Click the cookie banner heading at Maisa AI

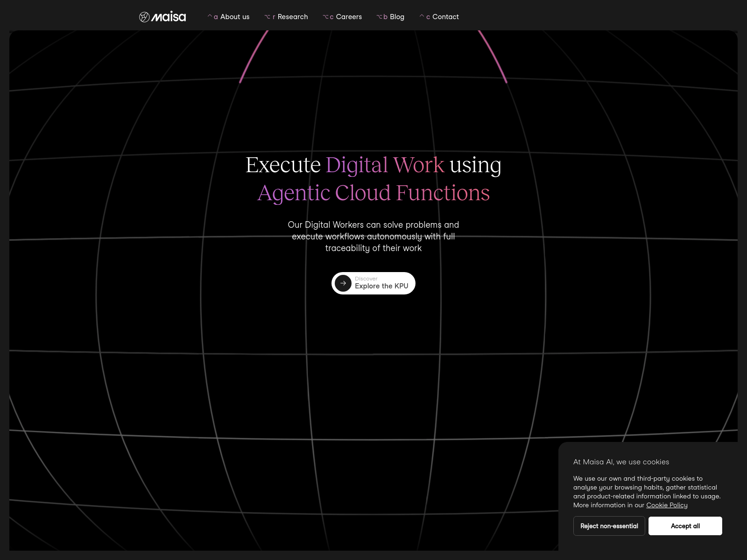click(621, 462)
